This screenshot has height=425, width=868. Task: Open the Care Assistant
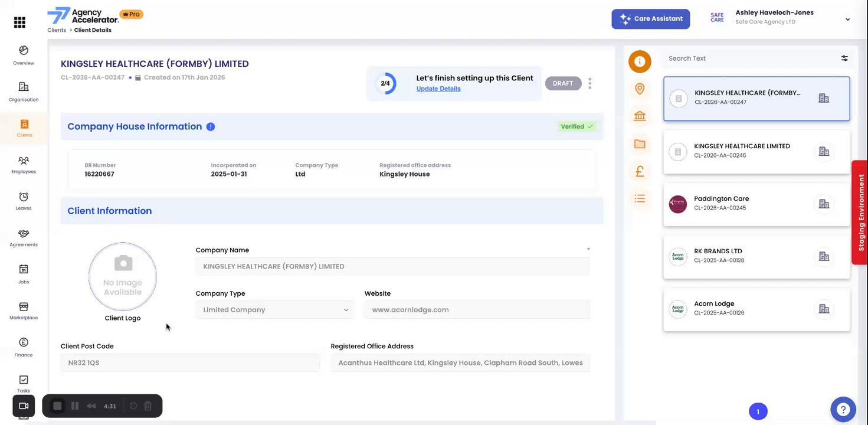click(x=650, y=19)
